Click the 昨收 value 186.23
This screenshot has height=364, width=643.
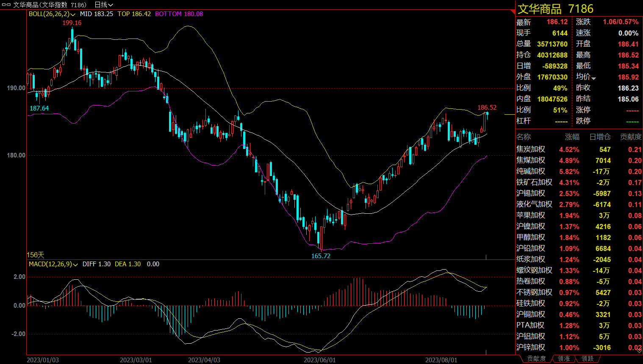point(628,88)
